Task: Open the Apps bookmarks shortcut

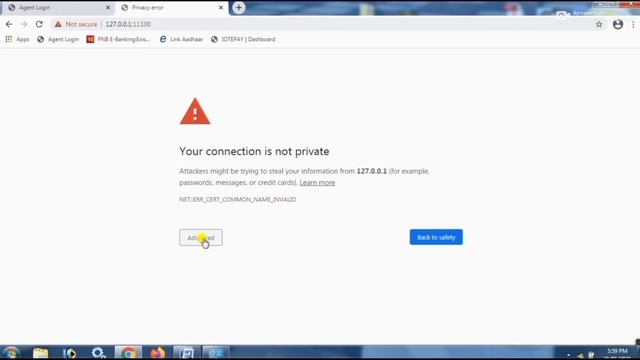Action: [x=17, y=39]
